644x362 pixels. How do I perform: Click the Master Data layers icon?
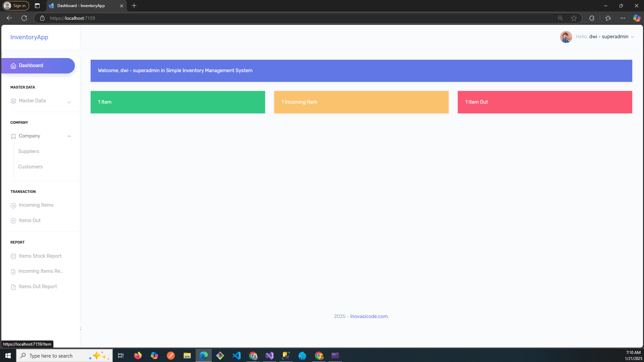[13, 101]
